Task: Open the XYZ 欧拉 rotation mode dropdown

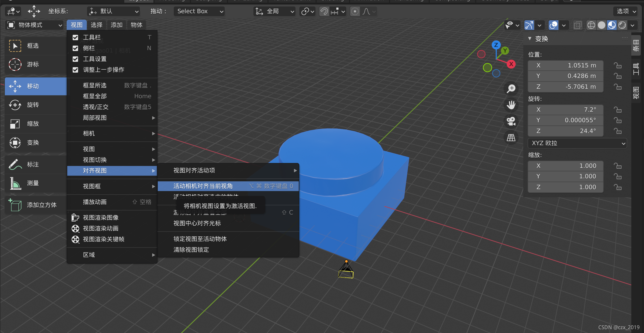Action: (x=577, y=143)
